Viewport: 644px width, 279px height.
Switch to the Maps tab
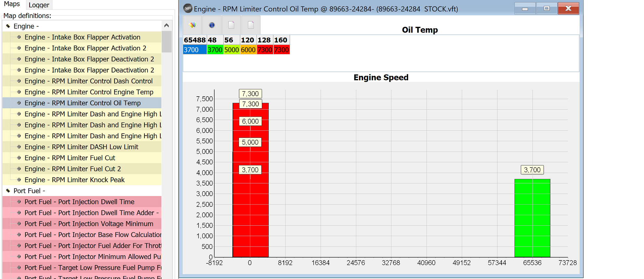pos(12,4)
